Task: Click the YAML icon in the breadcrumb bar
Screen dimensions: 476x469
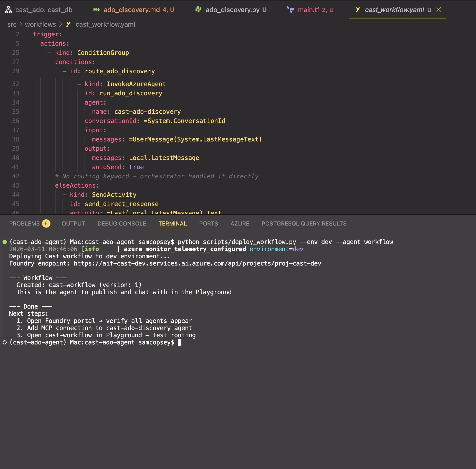Action: [68, 24]
